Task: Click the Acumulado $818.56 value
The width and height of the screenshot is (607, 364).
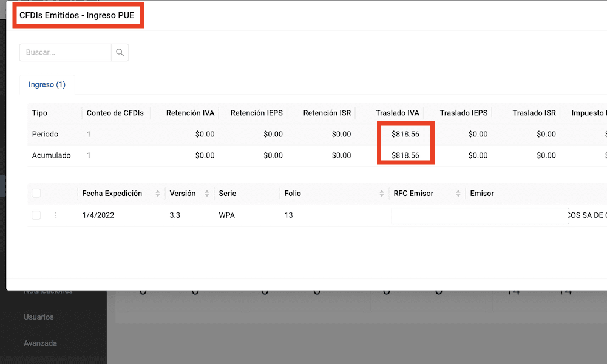Action: (405, 155)
